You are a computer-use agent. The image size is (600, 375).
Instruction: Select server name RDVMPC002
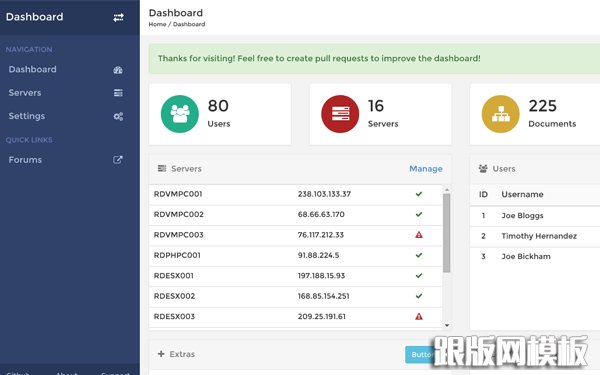179,214
